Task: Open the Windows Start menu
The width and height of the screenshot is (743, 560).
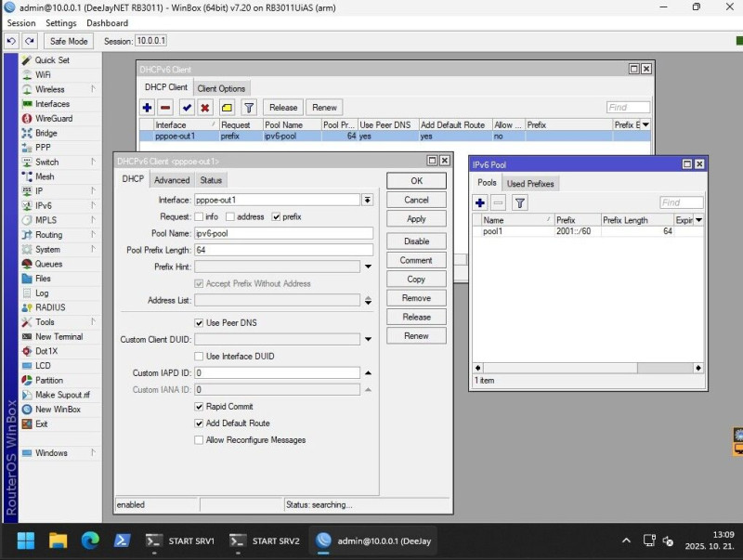Action: pos(26,540)
